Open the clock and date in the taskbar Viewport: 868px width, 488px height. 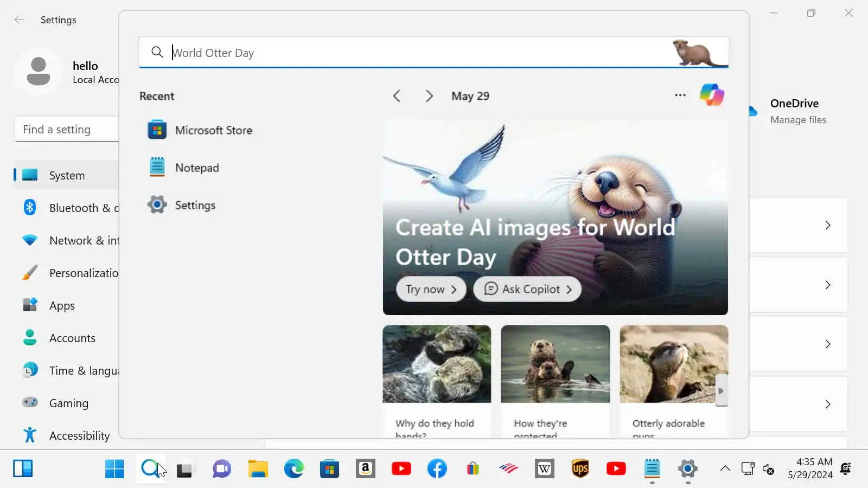(810, 468)
